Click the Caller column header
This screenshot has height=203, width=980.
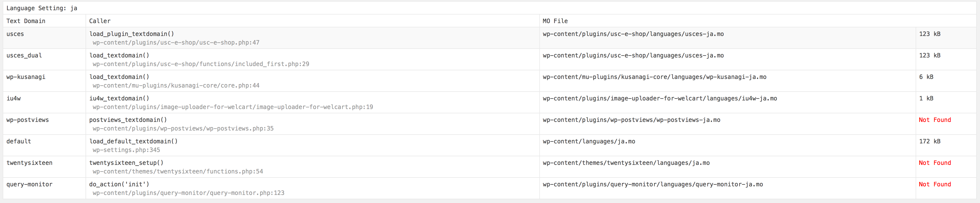click(100, 21)
